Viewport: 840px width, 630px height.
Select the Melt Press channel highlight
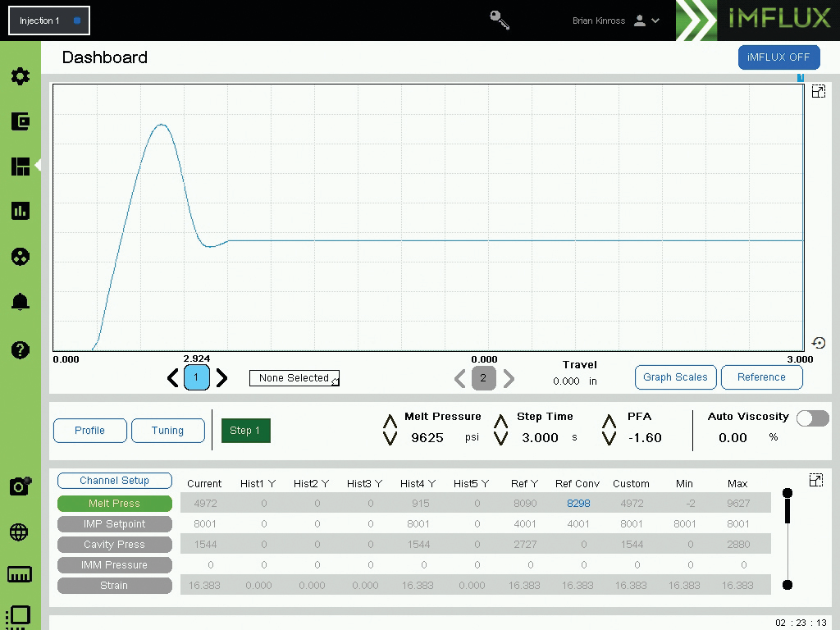(114, 503)
